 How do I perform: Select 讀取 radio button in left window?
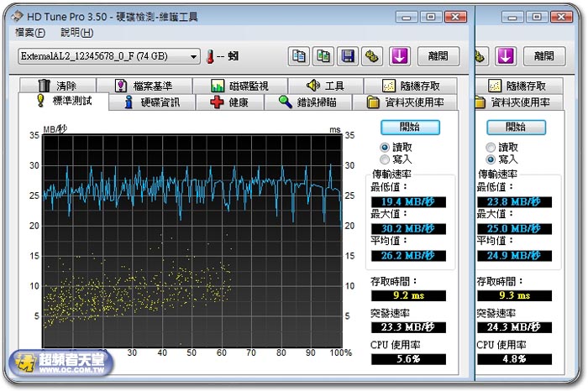[x=386, y=147]
